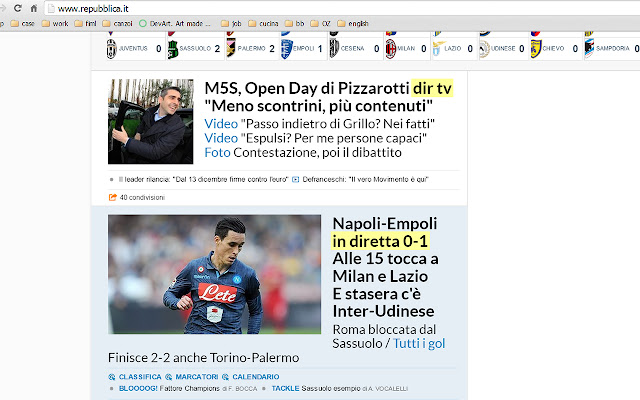Image resolution: width=640 pixels, height=400 pixels.
Task: Open Pizzarotti photo thumbnail
Action: tap(151, 122)
